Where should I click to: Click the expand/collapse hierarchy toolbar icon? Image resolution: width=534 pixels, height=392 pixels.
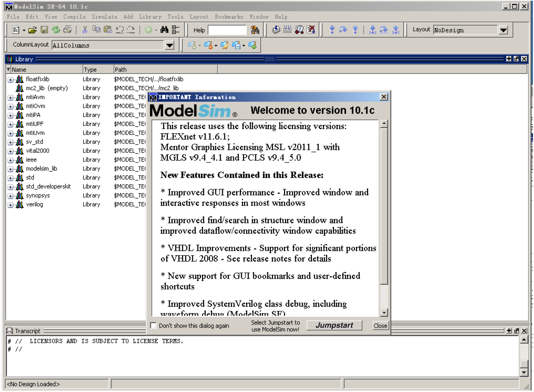point(176,30)
